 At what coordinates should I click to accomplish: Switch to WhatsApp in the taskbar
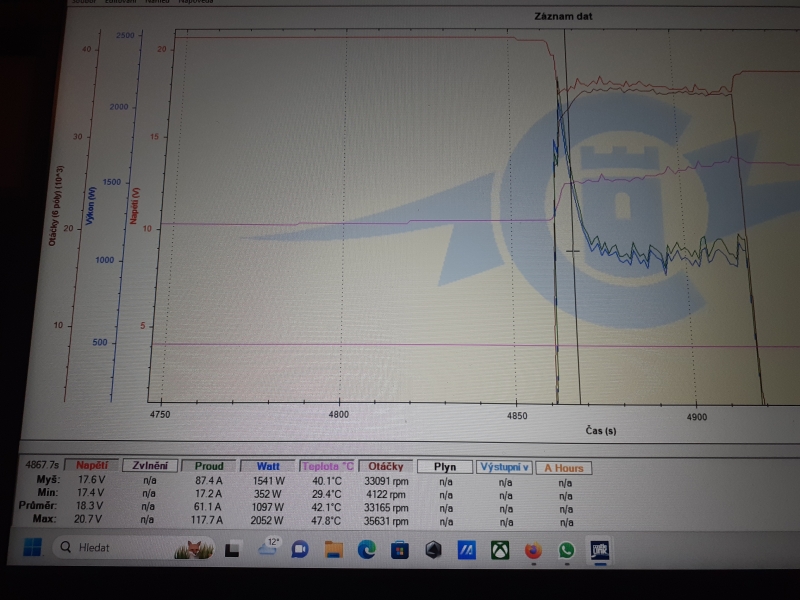click(x=566, y=551)
